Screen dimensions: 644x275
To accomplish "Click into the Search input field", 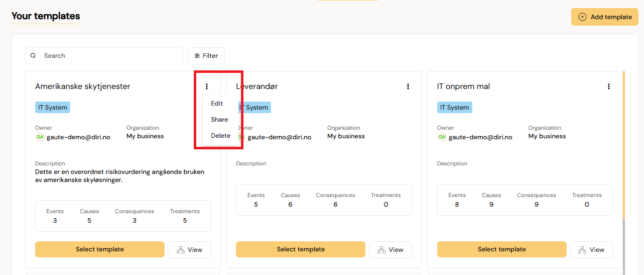I will pos(104,56).
